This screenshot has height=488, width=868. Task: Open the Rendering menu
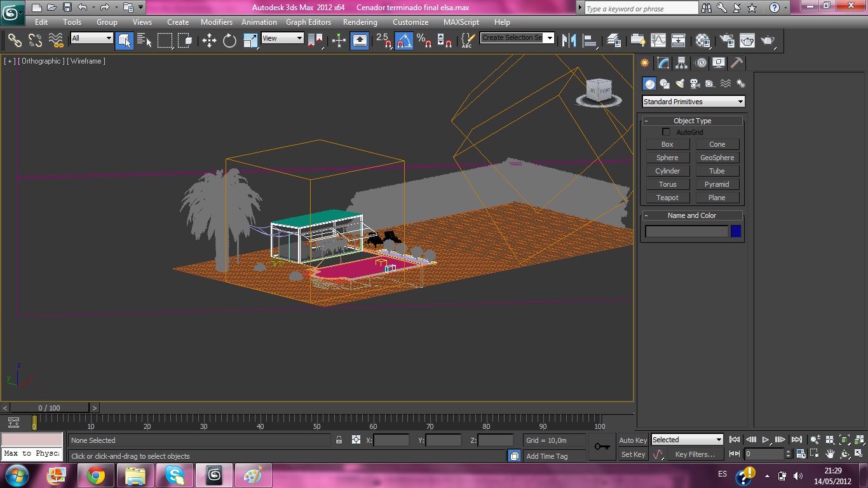[360, 22]
